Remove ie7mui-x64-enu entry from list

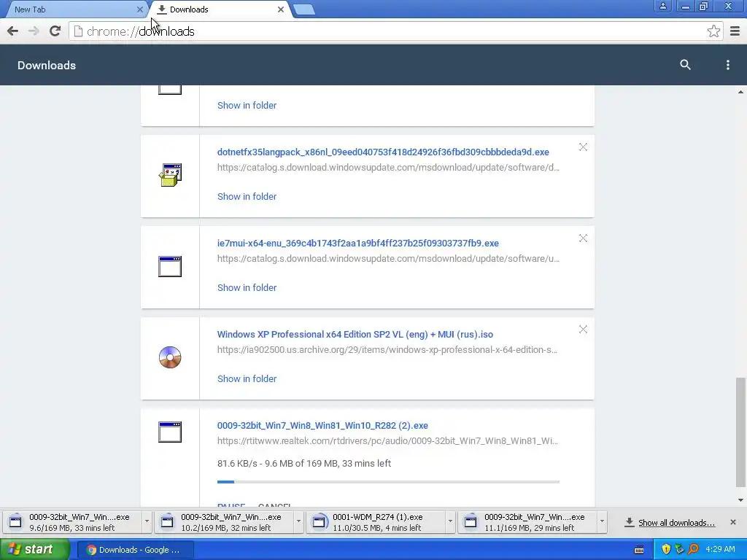click(583, 238)
